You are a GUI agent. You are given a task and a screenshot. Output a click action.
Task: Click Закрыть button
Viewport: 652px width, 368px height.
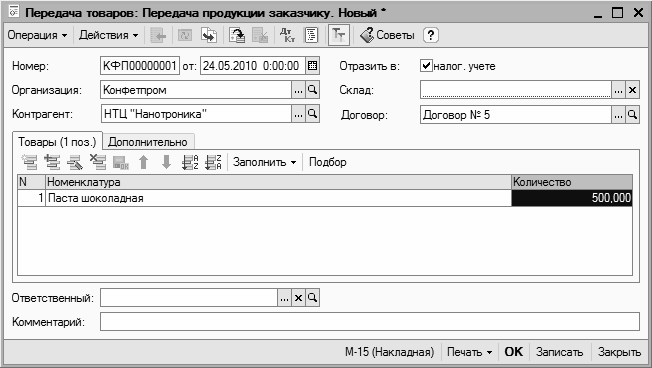pos(619,352)
